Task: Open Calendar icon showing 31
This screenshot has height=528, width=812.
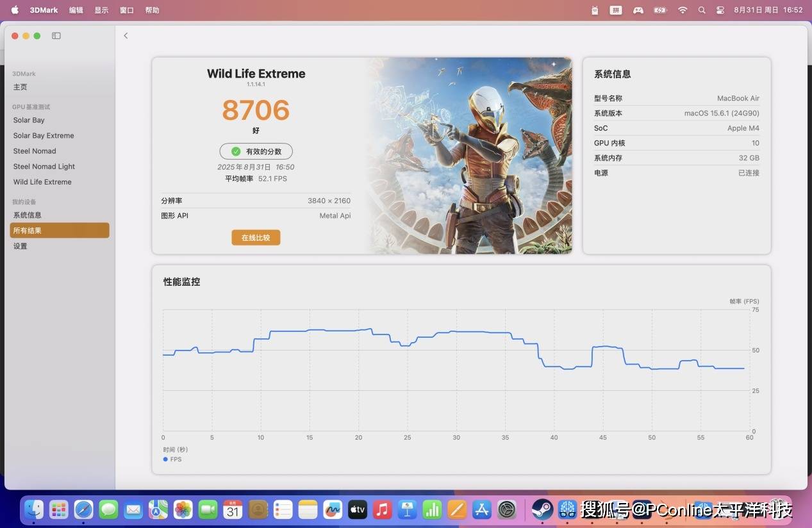Action: pos(233,509)
